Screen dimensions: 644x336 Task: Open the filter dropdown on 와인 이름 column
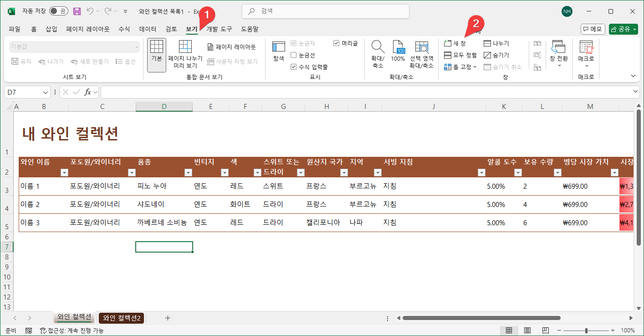(x=64, y=172)
